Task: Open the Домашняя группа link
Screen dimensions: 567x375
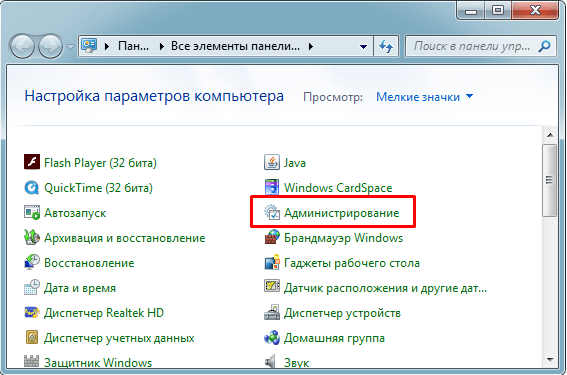Action: 334,338
